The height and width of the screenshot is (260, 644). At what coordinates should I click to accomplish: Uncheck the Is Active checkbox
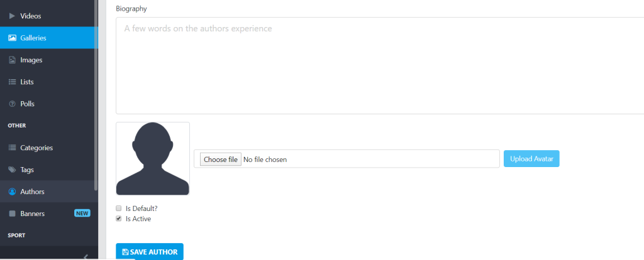point(119,219)
